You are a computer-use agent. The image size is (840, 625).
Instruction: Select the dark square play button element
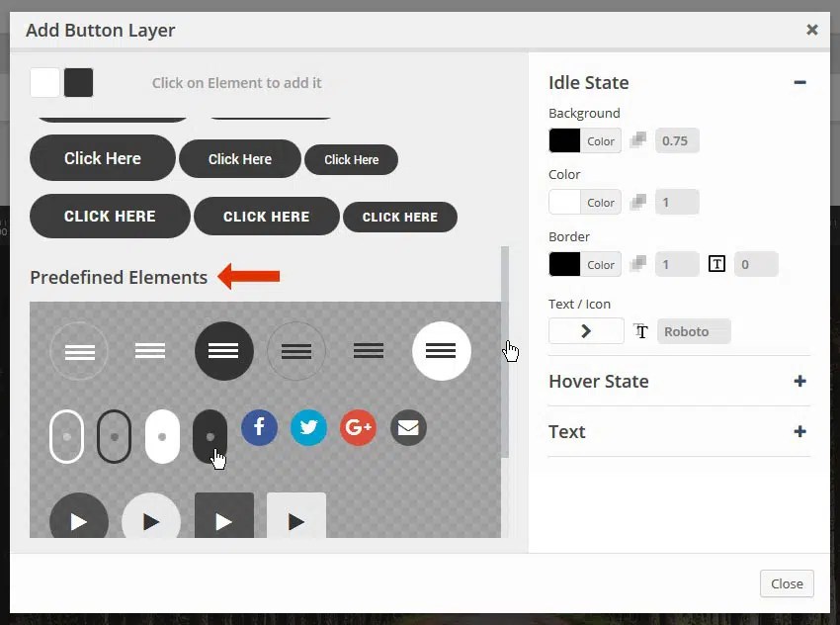223,515
